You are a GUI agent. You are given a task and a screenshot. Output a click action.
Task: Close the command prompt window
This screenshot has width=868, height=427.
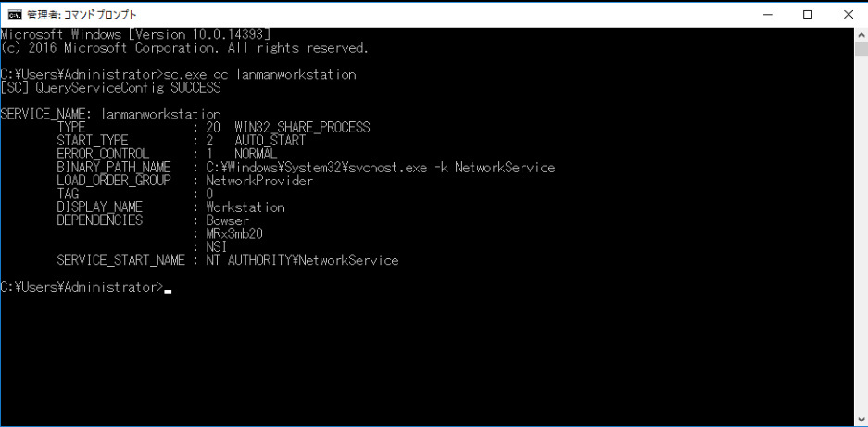tap(848, 15)
